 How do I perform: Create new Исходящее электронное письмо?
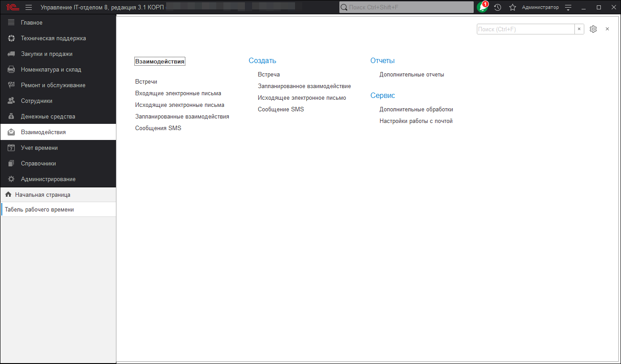[302, 98]
